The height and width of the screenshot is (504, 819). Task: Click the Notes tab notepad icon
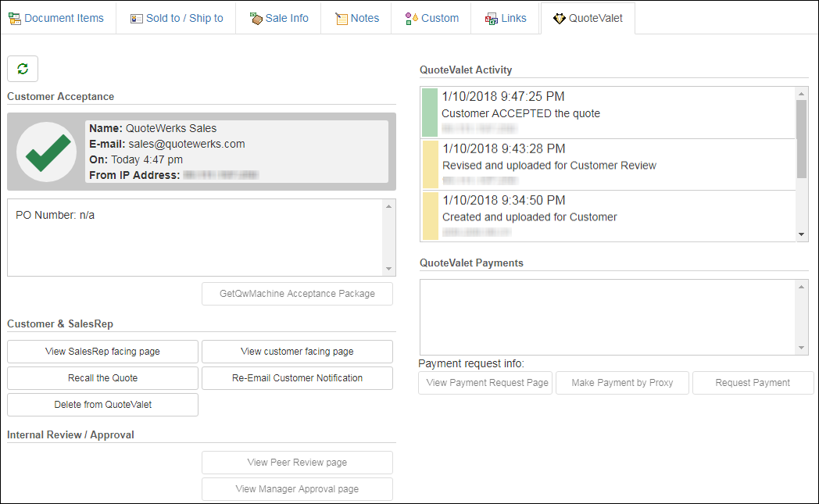(341, 19)
